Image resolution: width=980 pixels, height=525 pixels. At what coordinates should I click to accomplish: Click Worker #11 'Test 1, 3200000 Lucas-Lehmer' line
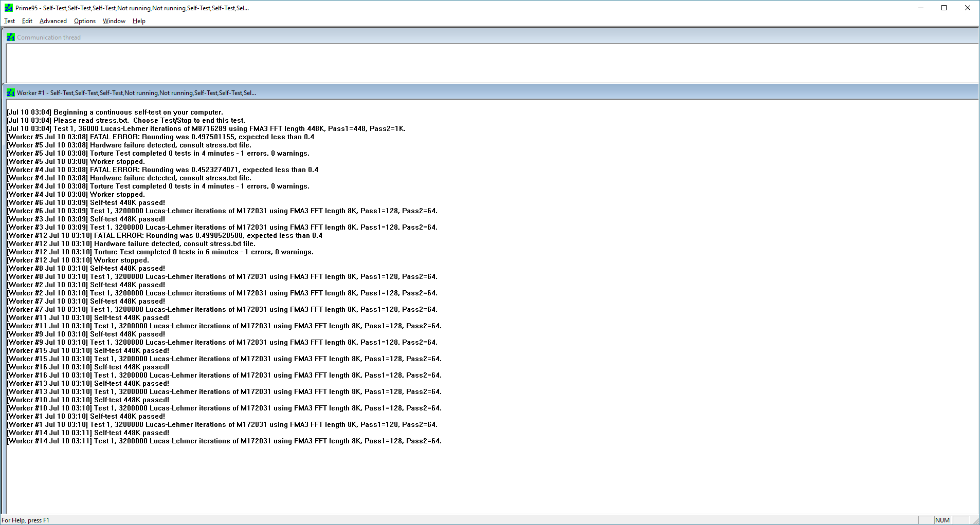coord(224,326)
